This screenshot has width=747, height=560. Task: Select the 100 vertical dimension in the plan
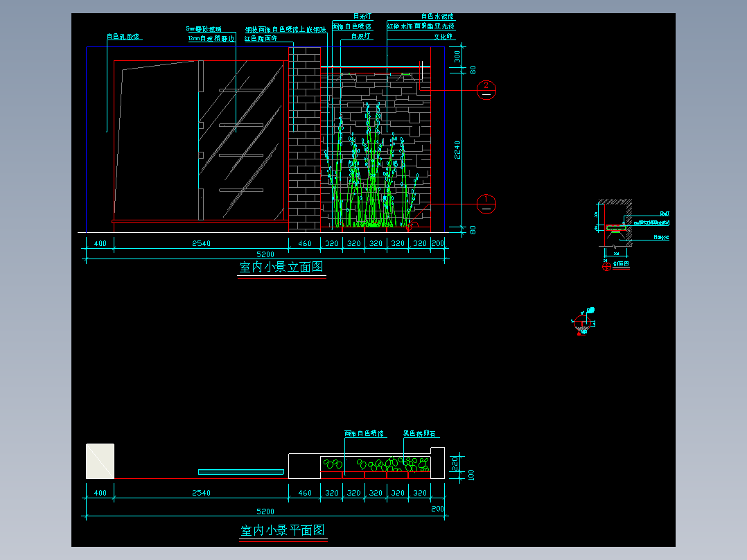471,475
